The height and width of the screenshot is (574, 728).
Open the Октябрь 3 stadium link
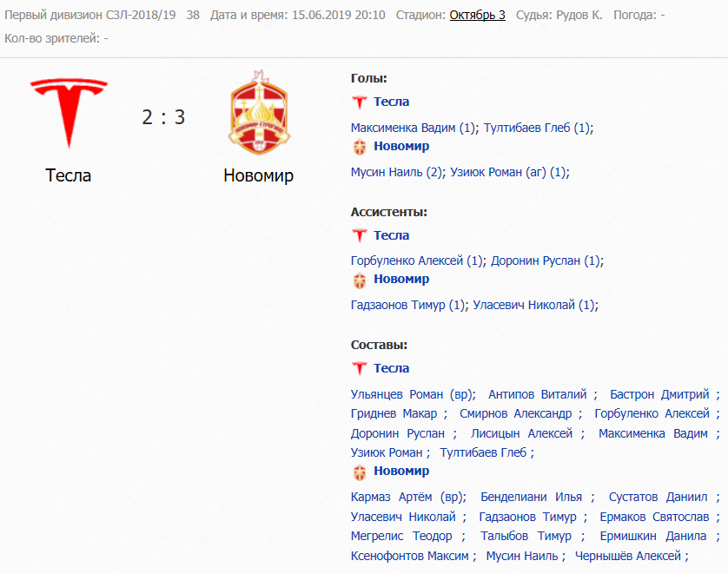477,15
